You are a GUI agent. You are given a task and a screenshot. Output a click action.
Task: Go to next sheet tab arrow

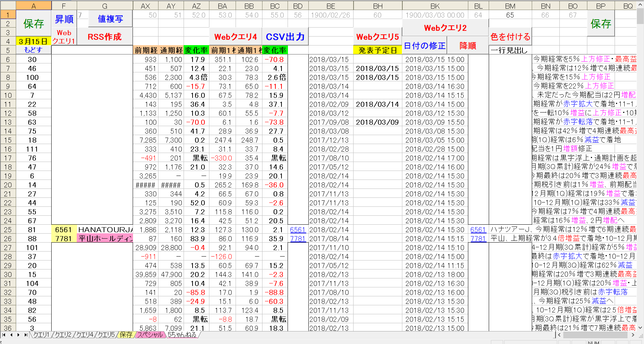pos(18,335)
